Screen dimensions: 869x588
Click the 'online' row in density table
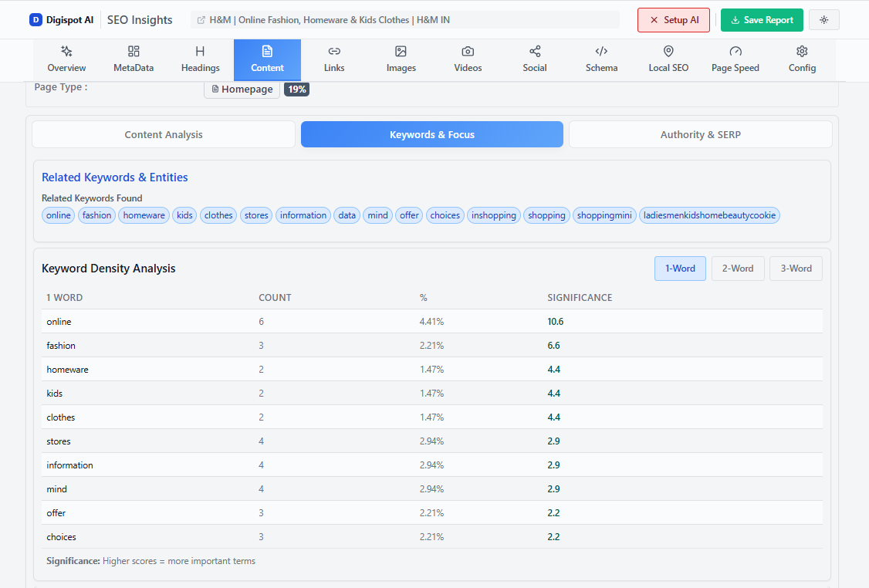[431, 322]
